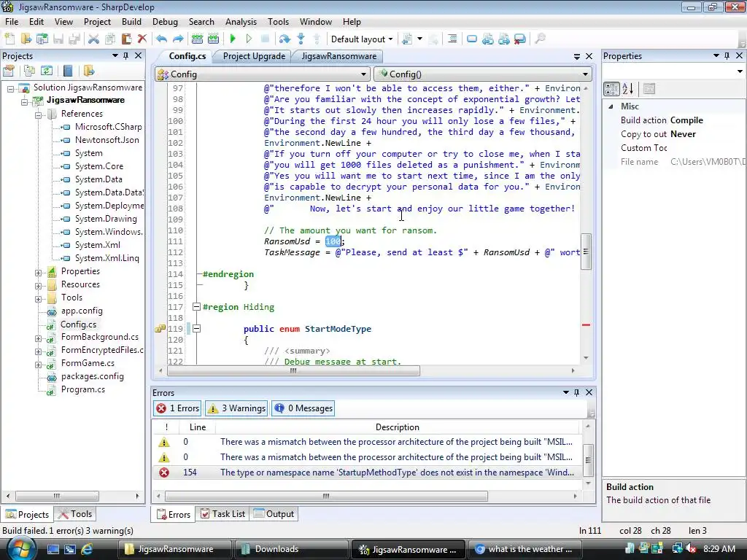747x560 pixels.
Task: Click the Toggle Bookmark toolbar icon
Action: (x=472, y=39)
